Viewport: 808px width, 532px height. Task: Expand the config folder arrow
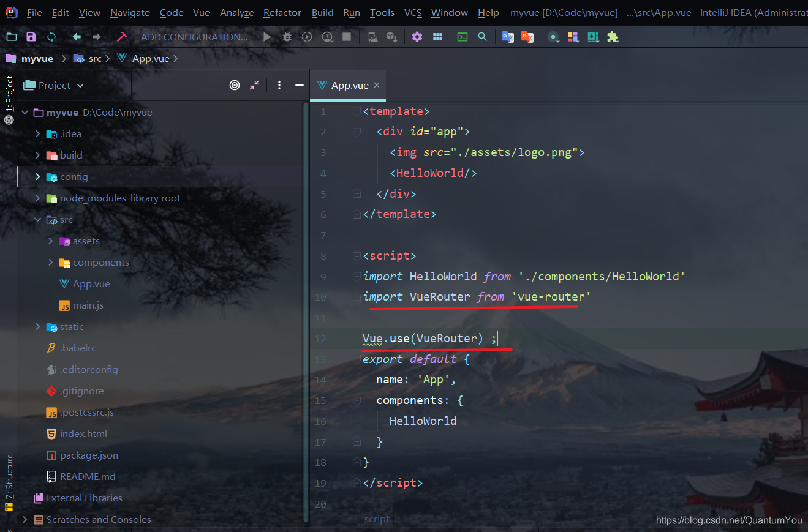point(38,177)
